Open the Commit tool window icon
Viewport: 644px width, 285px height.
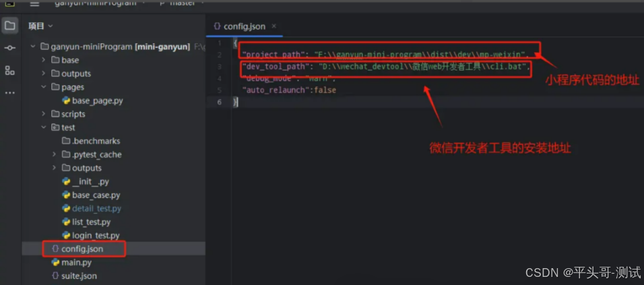click(x=10, y=48)
